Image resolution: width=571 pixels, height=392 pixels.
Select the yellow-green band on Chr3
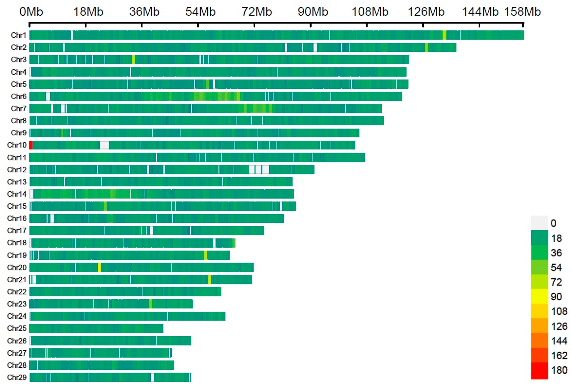click(x=133, y=60)
